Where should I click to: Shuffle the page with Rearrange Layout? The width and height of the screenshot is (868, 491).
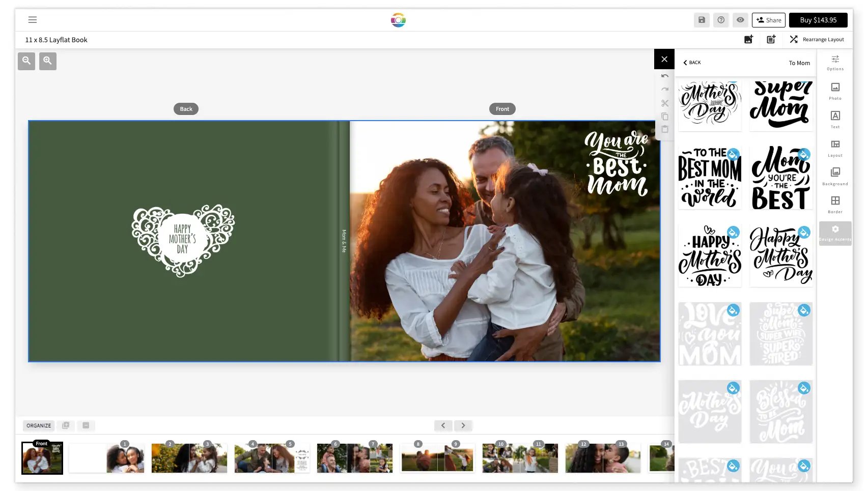tap(817, 39)
